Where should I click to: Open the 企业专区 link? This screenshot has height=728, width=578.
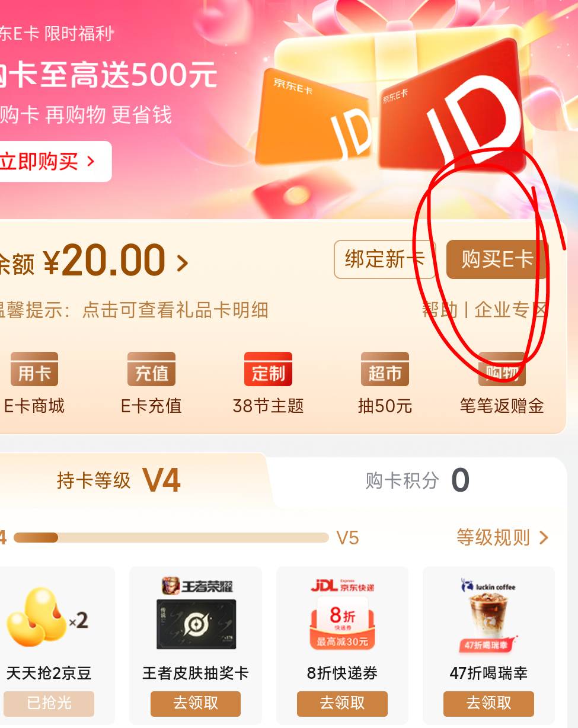click(510, 309)
